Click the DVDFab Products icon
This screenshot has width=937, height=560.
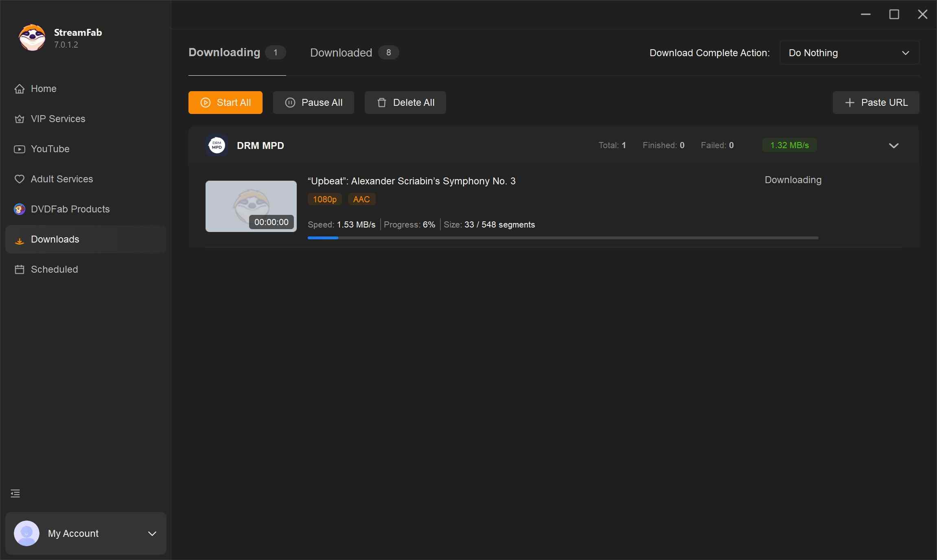[x=19, y=209]
